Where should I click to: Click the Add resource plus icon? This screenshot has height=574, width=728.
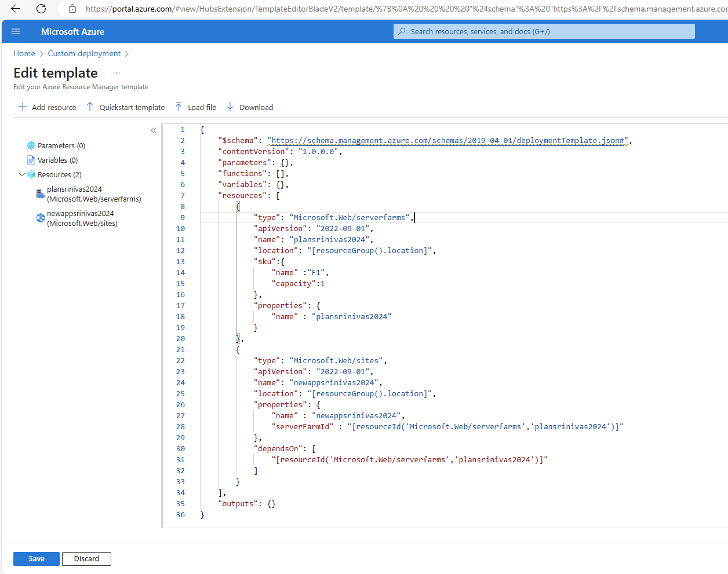[x=23, y=107]
